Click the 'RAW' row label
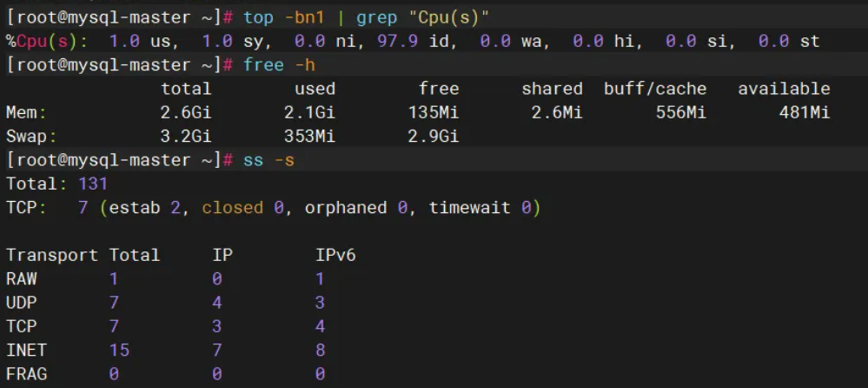 [22, 278]
